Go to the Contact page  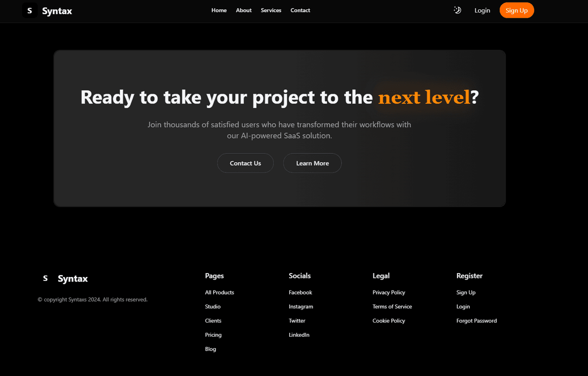pos(300,10)
